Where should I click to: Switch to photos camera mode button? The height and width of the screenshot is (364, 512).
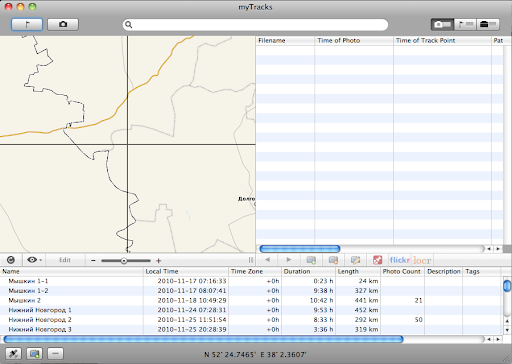point(63,24)
